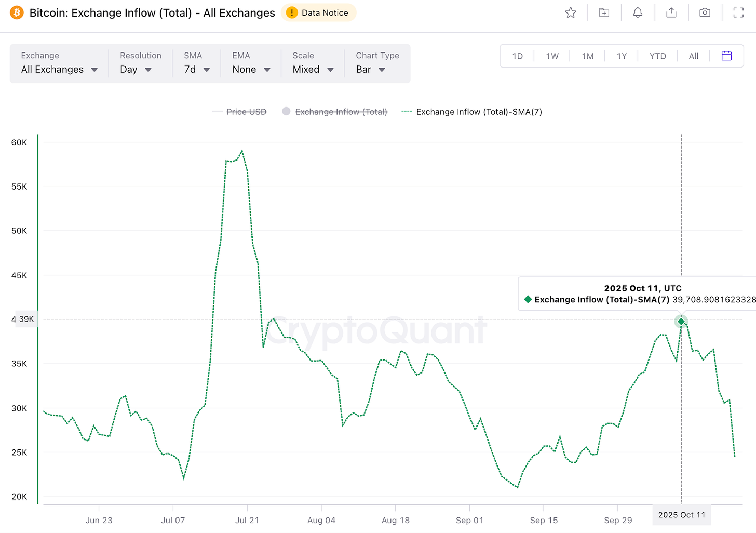Image resolution: width=756 pixels, height=533 pixels.
Task: Open the SMA dropdown set to 7d
Action: [197, 70]
